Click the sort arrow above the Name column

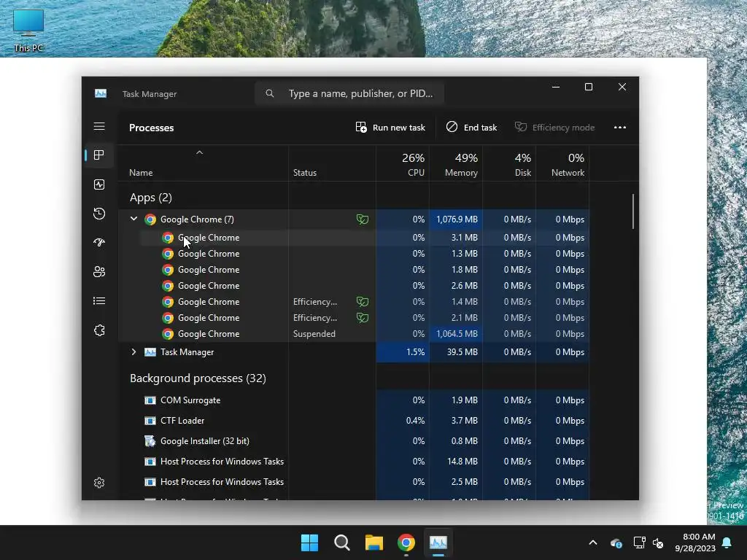pos(200,152)
